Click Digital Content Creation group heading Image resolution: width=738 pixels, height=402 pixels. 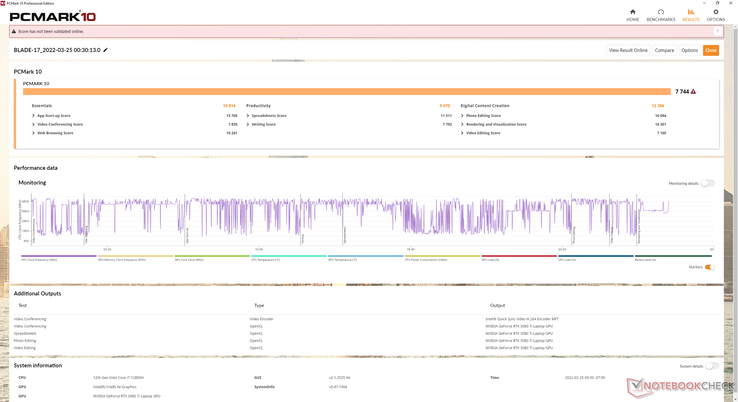(485, 106)
